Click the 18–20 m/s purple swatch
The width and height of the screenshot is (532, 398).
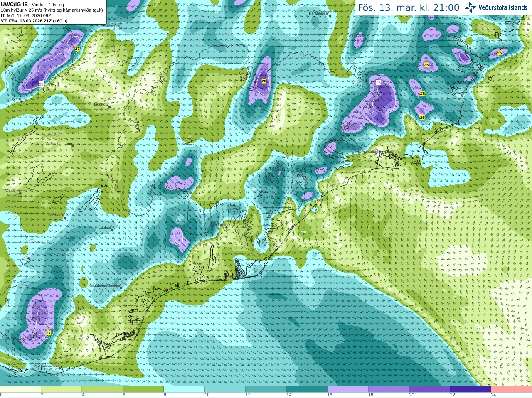389,389
